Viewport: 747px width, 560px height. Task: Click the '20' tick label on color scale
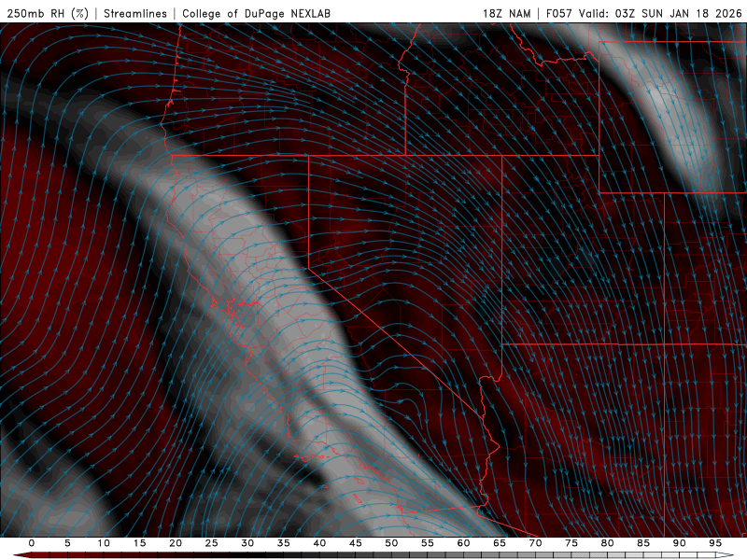coord(176,543)
